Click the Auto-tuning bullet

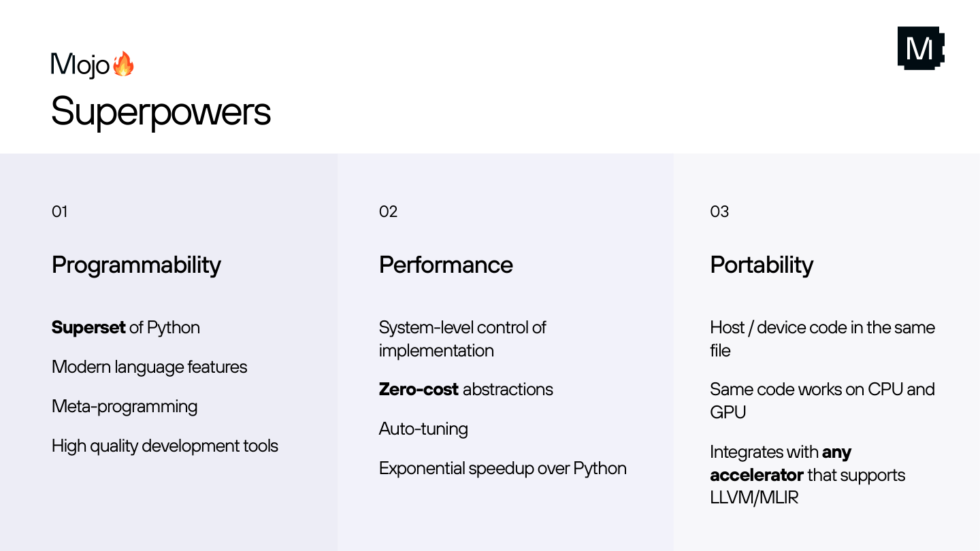point(423,429)
